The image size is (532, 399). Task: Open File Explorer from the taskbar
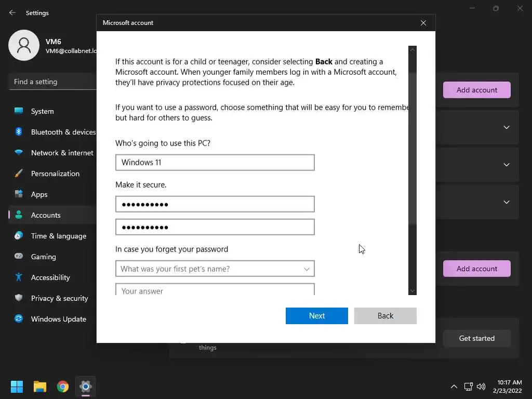click(x=39, y=387)
